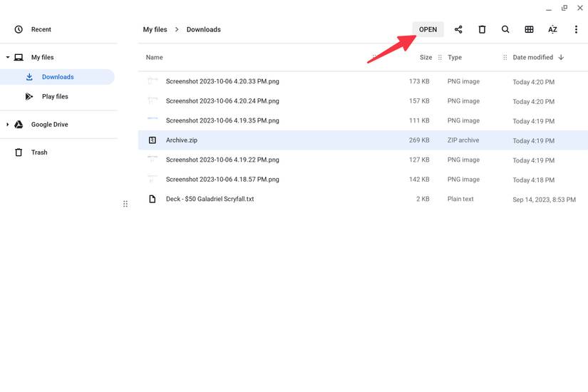Screen dimensions: 588x392
Task: Select the Archive.zip file icon
Action: point(152,140)
